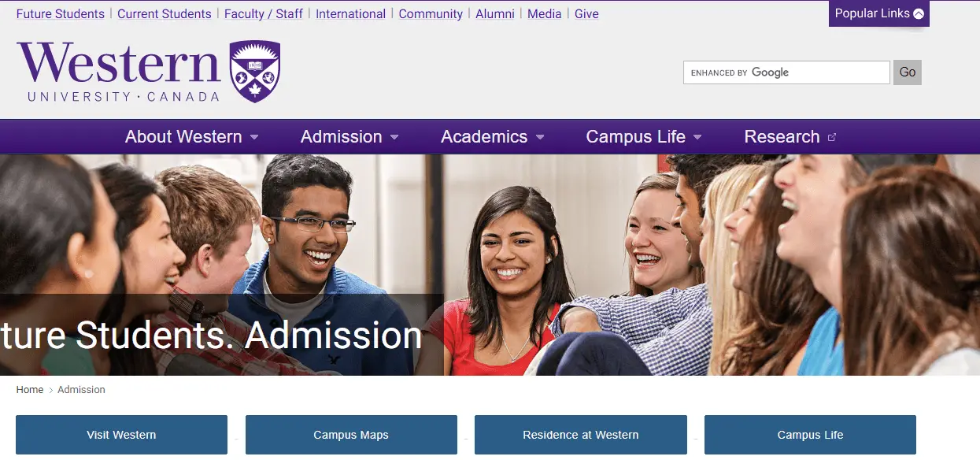The width and height of the screenshot is (980, 460).
Task: Focus the Google search input field
Action: pos(786,72)
